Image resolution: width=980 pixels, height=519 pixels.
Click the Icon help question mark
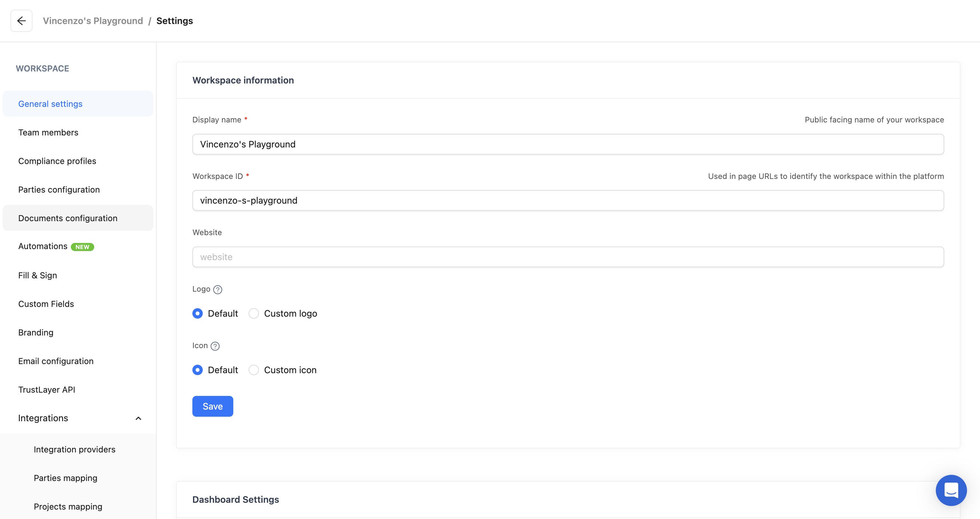point(215,346)
